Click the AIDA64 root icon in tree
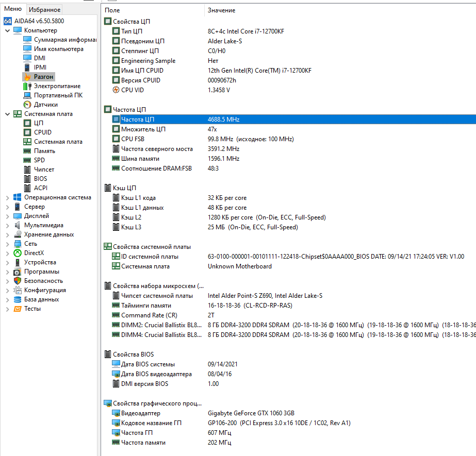This screenshot has height=456, width=476. click(8, 21)
